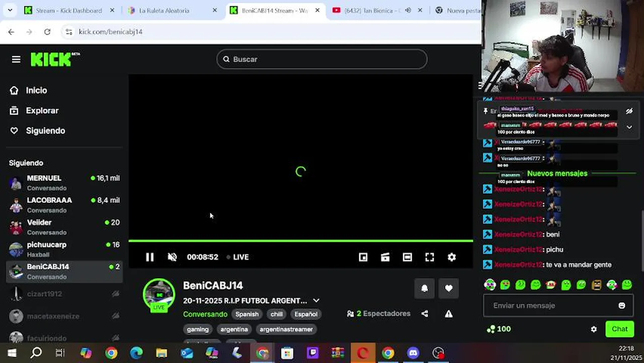Viewport: 644px width, 363px height.
Task: Open Microsoft Edge from the taskbar
Action: (137, 353)
